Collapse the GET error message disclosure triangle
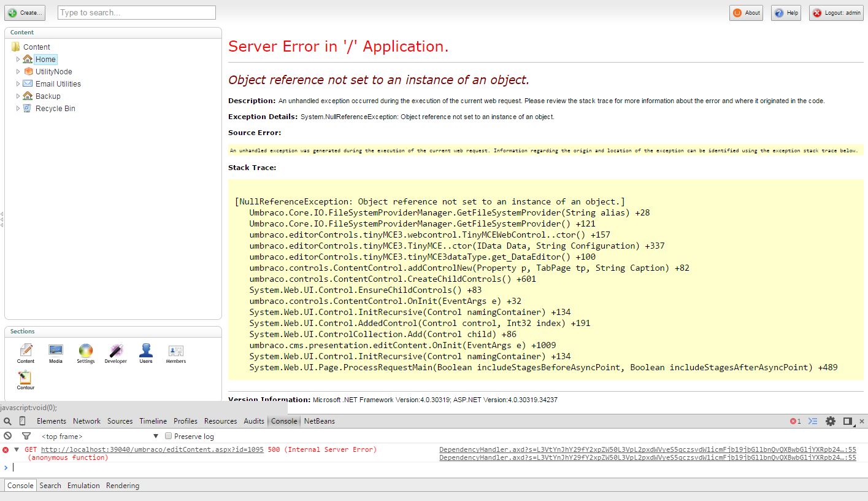Image resolution: width=868 pixels, height=501 pixels. coord(17,450)
